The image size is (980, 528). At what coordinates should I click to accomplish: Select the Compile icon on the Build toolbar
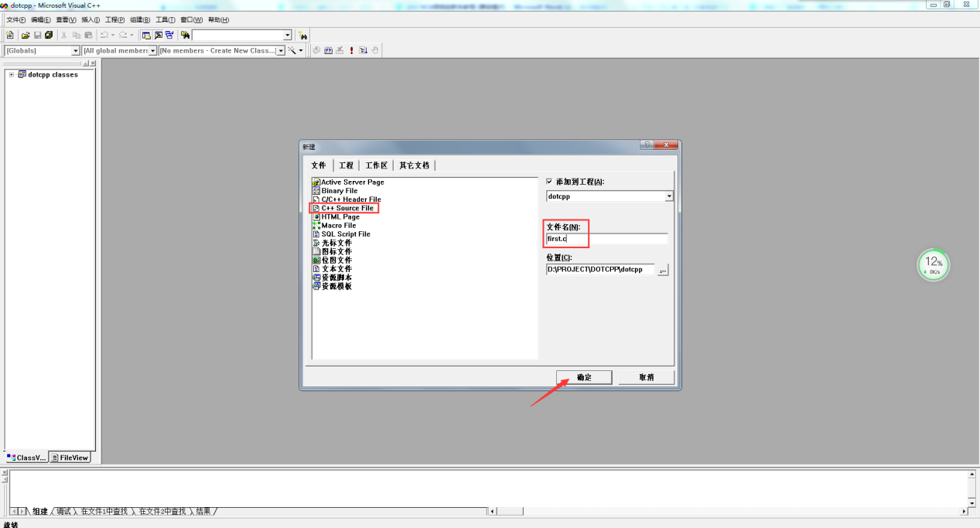(x=316, y=50)
